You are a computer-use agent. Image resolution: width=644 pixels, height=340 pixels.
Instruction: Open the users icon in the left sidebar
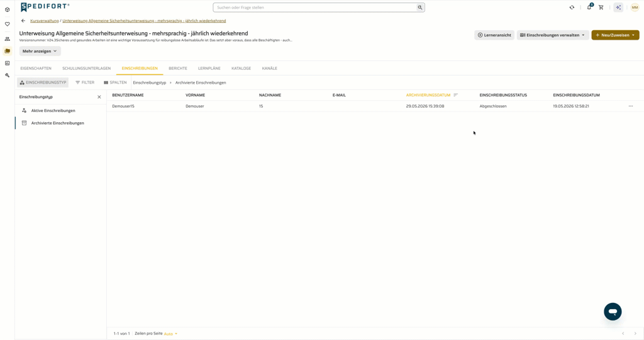7,39
